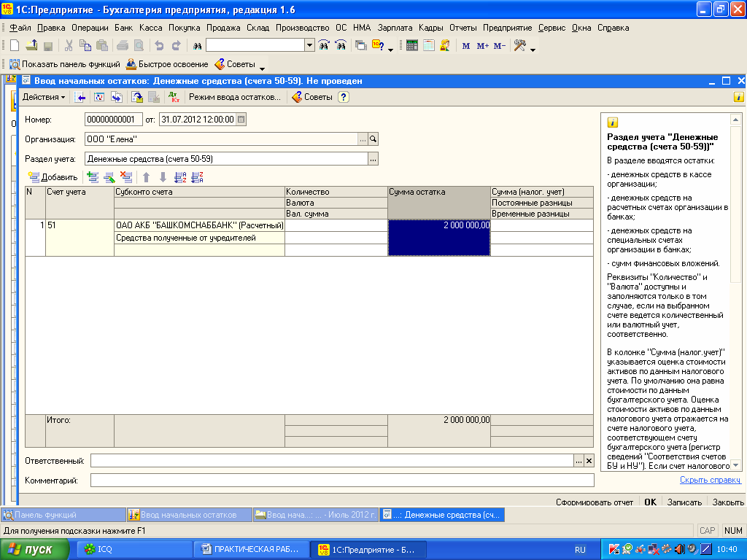Open the Зарплата menu
The image size is (747, 560).
(395, 28)
